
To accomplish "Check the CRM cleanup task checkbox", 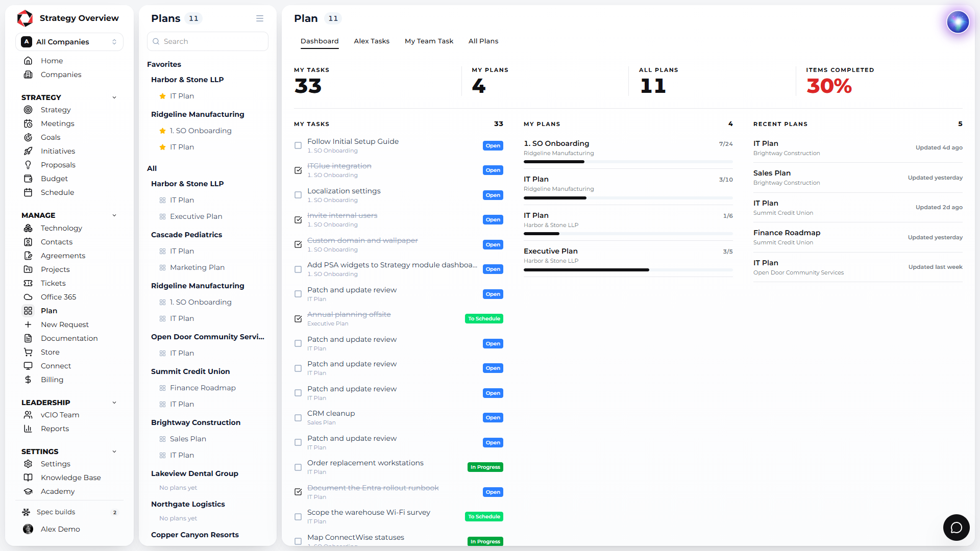I will tap(298, 418).
